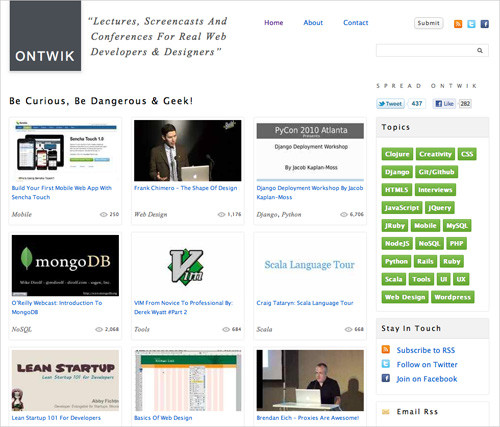Click the search magnifier icon
The image size is (500, 427).
click(x=480, y=51)
